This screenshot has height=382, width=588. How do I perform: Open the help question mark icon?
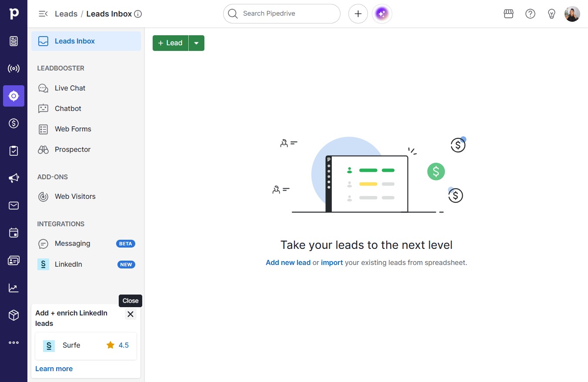click(530, 14)
